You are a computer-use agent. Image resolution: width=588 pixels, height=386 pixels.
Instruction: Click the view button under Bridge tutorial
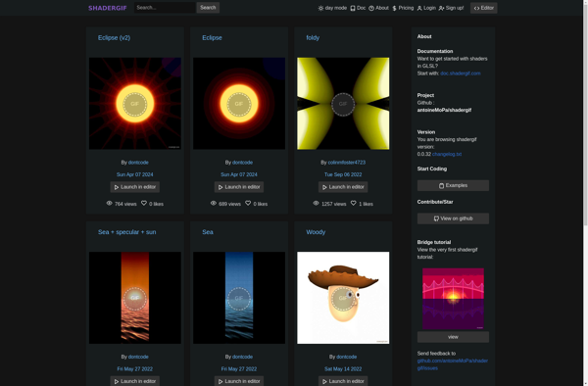(x=453, y=337)
